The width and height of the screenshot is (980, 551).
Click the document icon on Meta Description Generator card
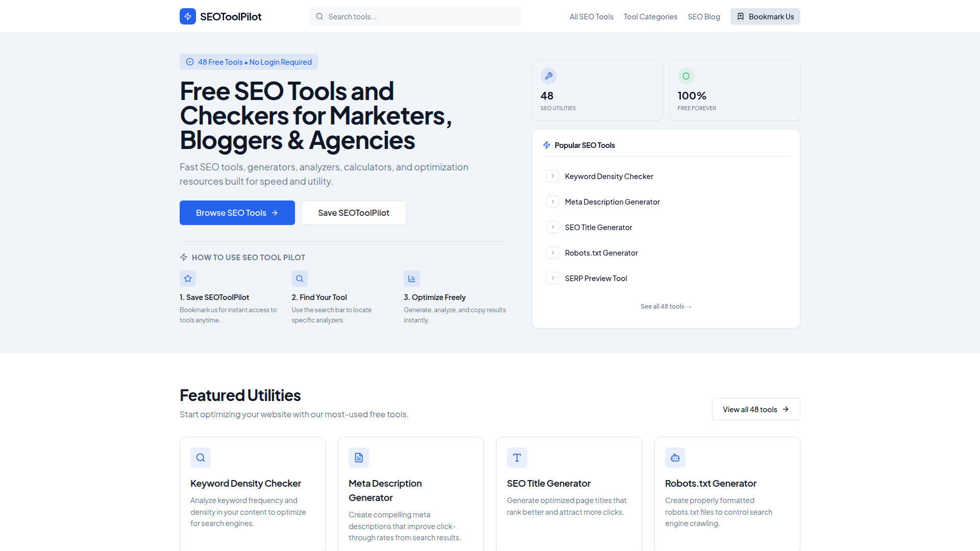tap(359, 458)
